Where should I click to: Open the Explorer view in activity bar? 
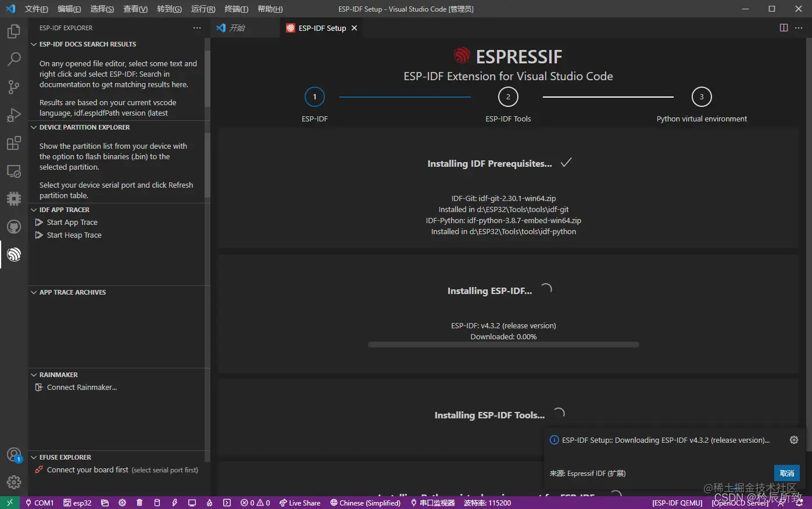(14, 31)
